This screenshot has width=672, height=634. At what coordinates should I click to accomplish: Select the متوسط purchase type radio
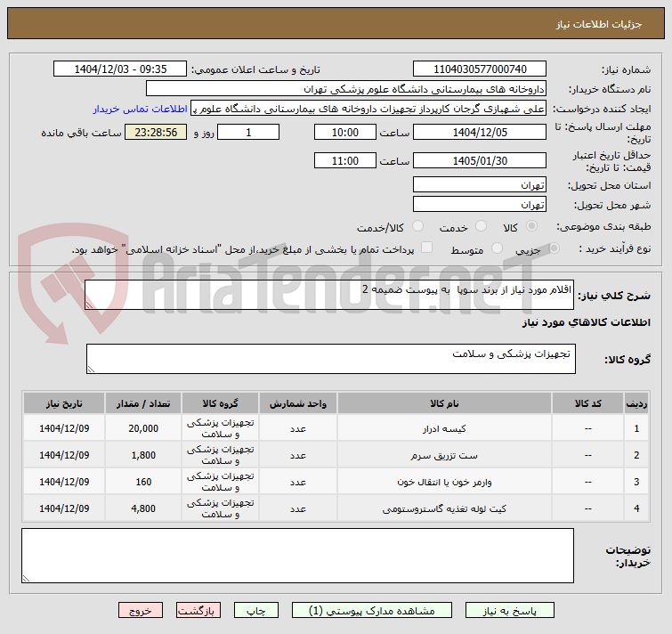[x=497, y=248]
